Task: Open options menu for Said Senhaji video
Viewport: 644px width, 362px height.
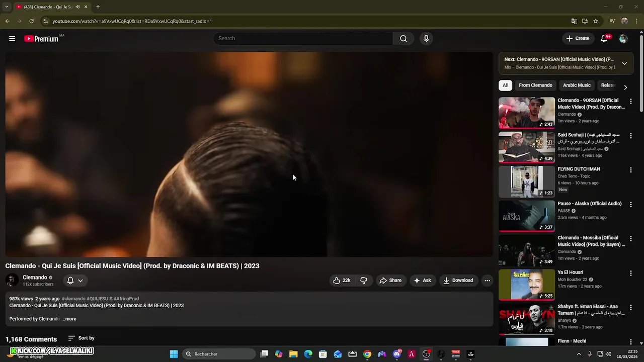Action: pos(630,136)
